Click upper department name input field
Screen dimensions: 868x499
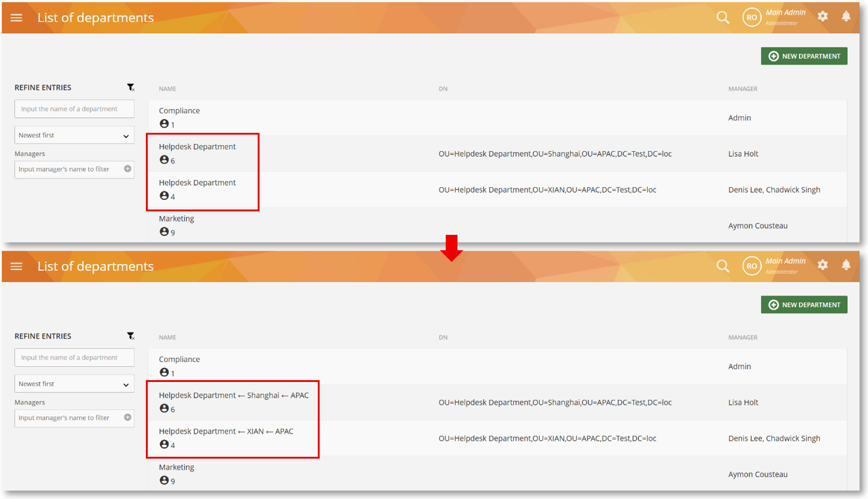pos(74,109)
